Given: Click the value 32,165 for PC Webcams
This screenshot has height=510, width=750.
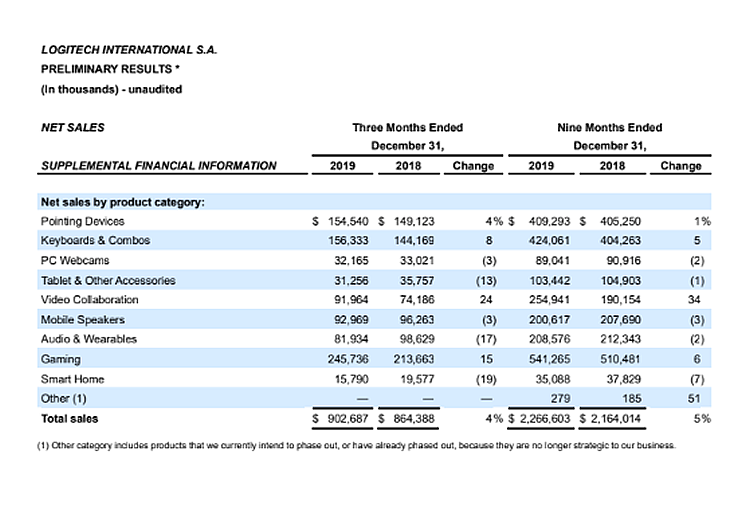Looking at the screenshot, I should coord(351,261).
